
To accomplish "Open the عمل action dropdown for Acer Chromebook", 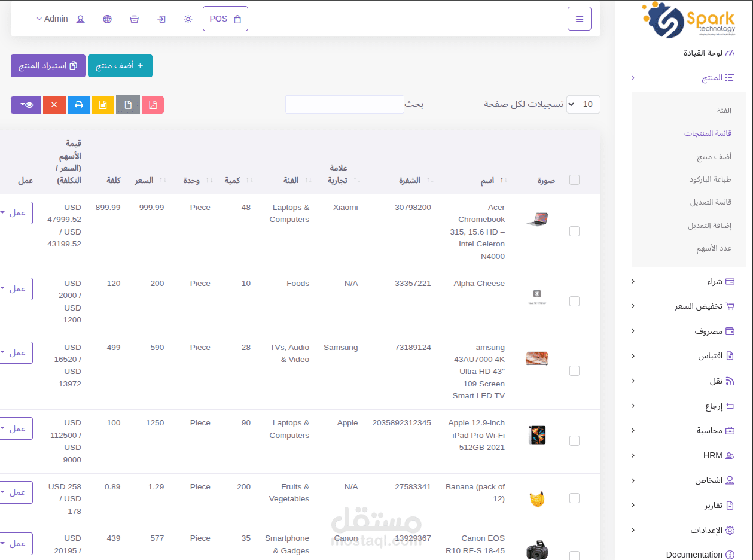I will (16, 213).
